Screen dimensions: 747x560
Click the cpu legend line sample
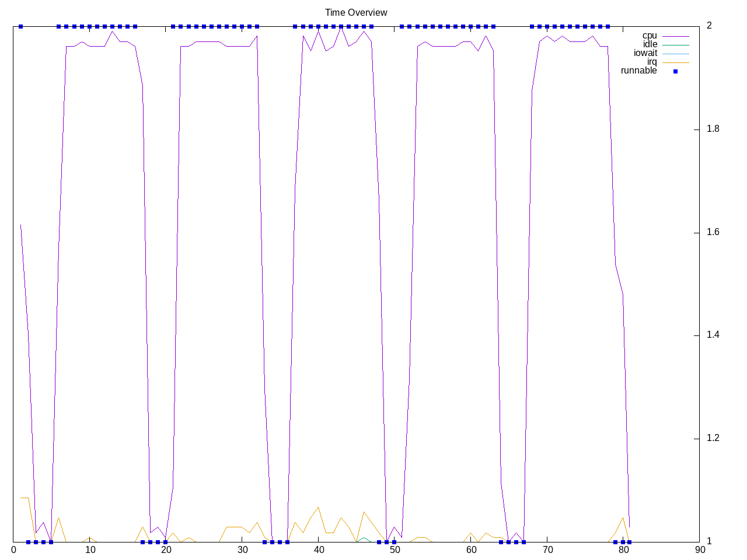(x=675, y=36)
